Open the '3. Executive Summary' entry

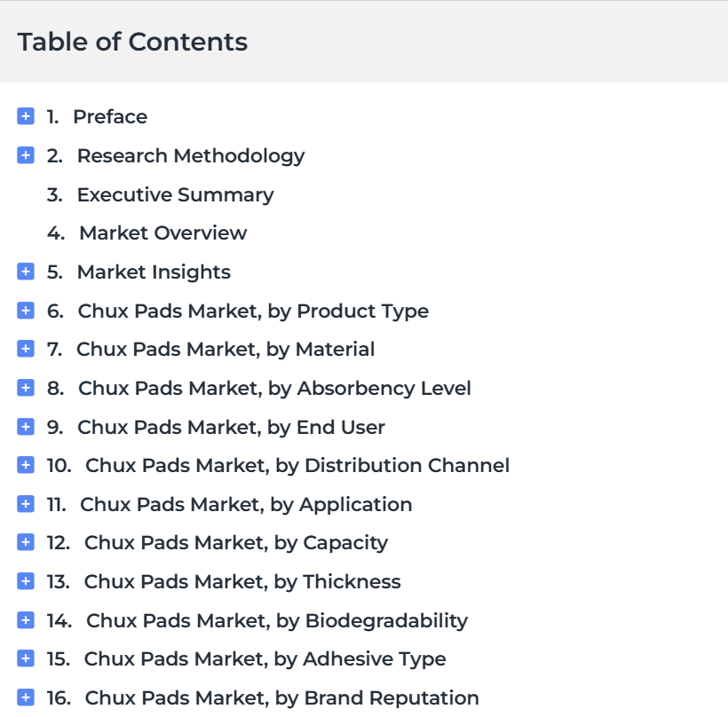(160, 195)
